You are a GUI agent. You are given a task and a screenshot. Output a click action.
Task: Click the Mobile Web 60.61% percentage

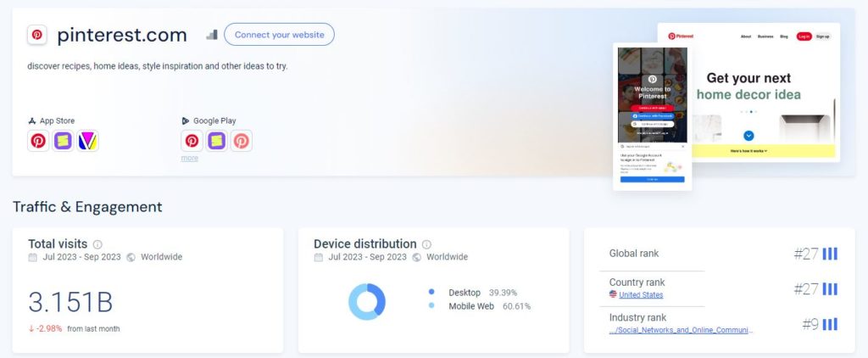coord(516,306)
